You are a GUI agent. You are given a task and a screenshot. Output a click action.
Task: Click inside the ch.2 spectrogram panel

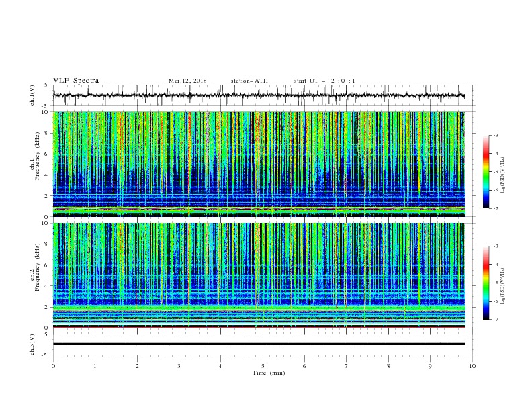point(259,275)
